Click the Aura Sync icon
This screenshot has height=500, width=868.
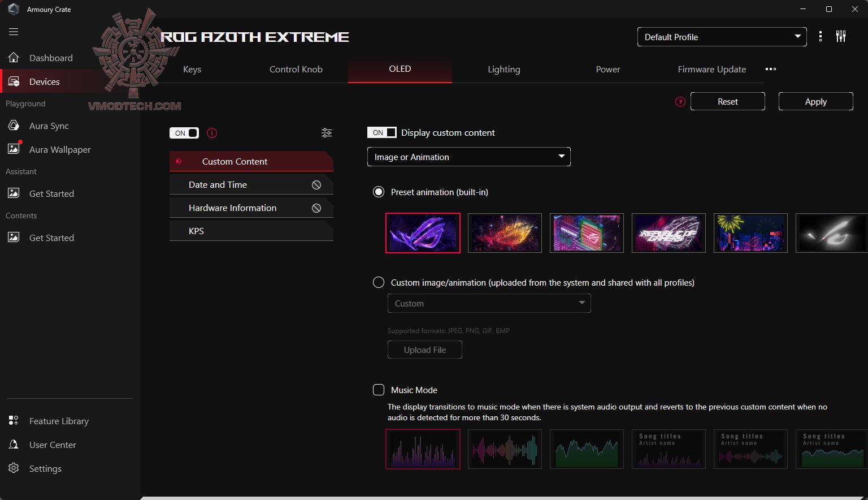(x=14, y=126)
